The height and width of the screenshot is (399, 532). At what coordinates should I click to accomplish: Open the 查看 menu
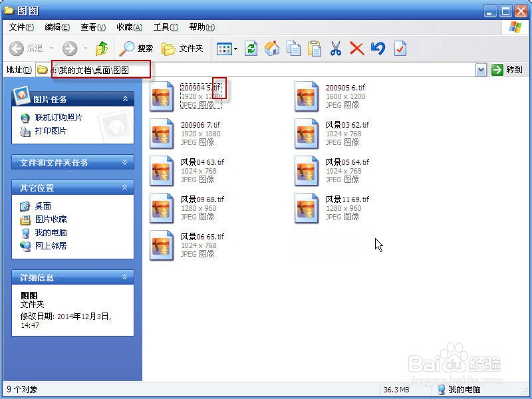point(93,27)
